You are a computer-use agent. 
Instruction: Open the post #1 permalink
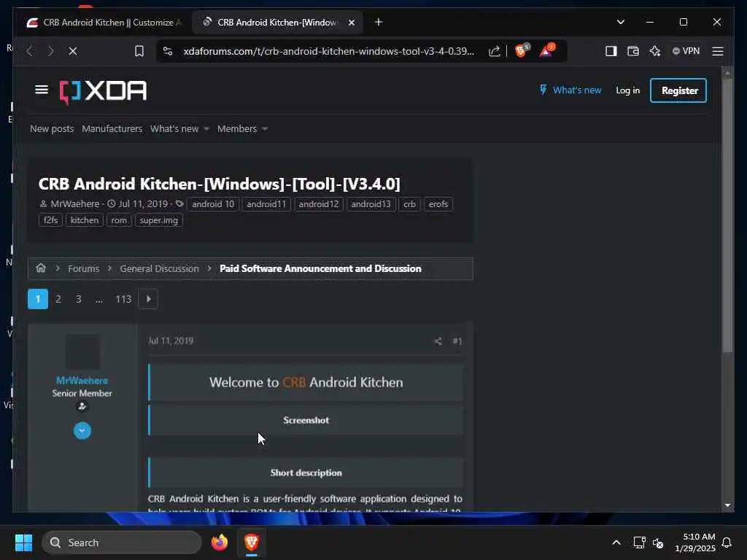457,341
